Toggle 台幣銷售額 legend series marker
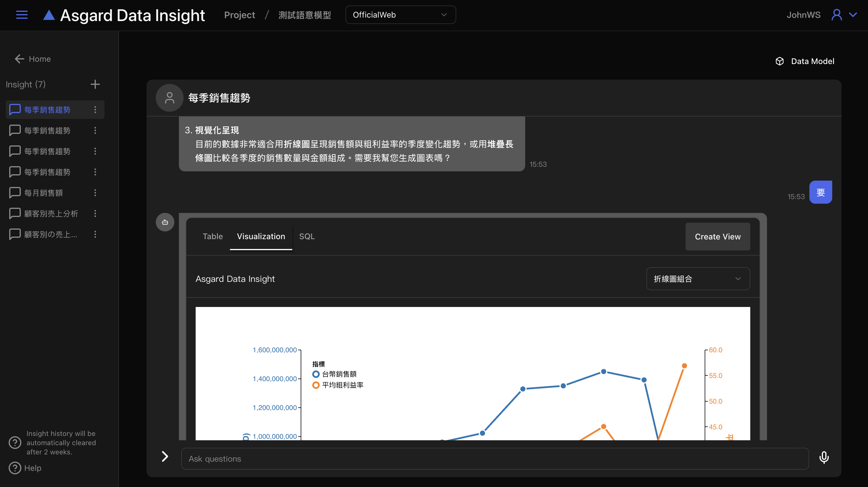 (316, 374)
